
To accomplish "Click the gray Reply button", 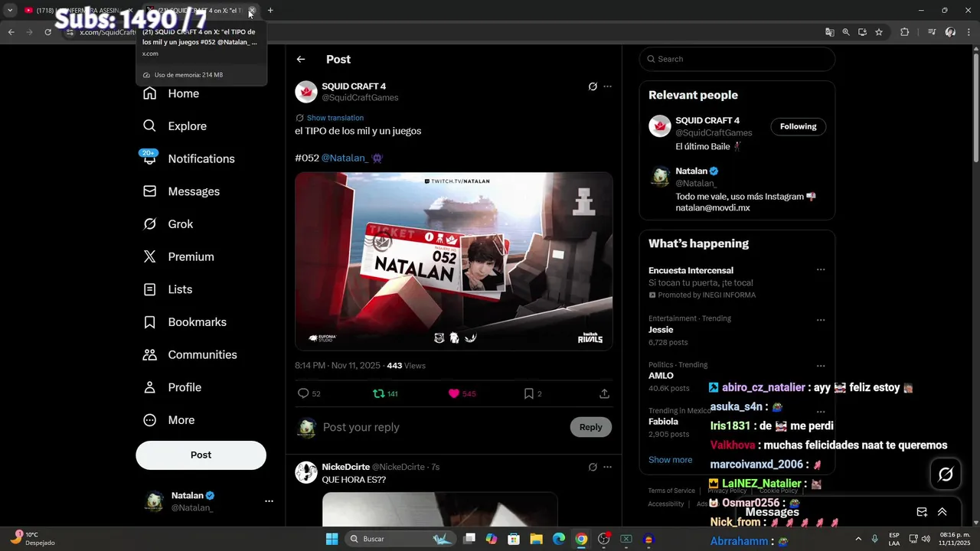I will tap(590, 427).
